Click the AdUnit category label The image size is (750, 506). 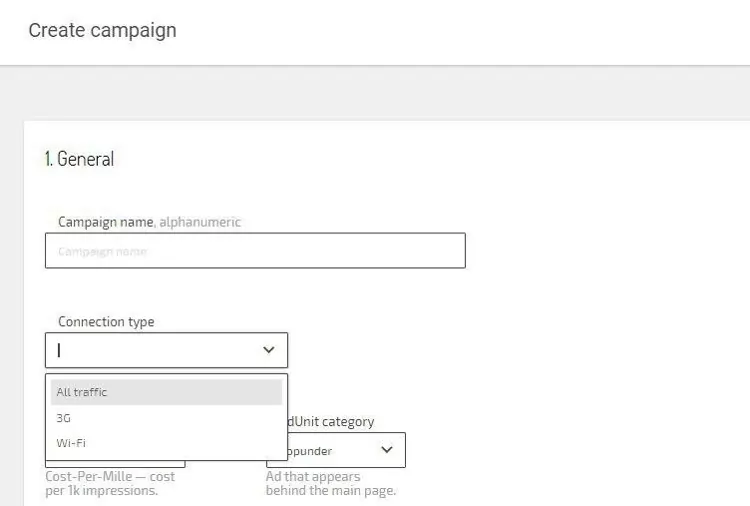tap(331, 422)
